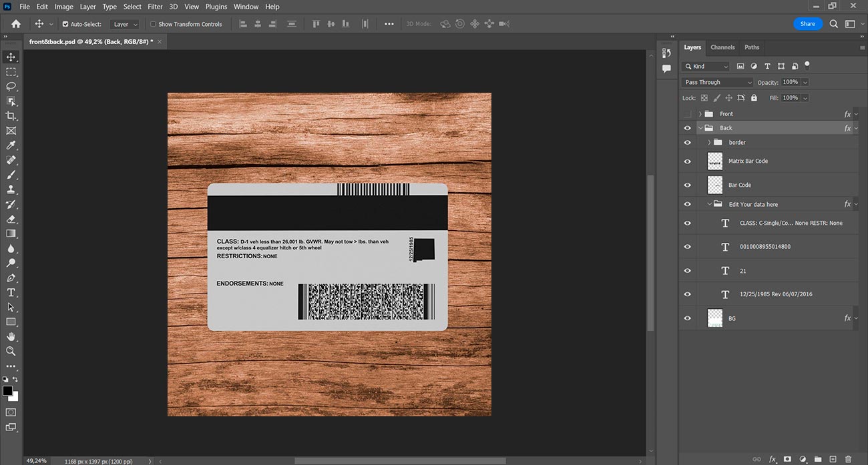Expand the Front layer group
The image size is (868, 465).
coord(700,114)
